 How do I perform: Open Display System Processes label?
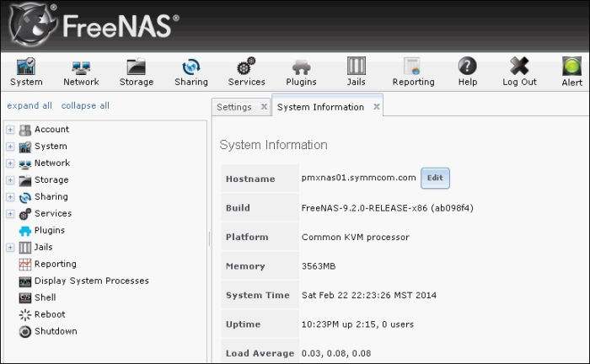(92, 281)
